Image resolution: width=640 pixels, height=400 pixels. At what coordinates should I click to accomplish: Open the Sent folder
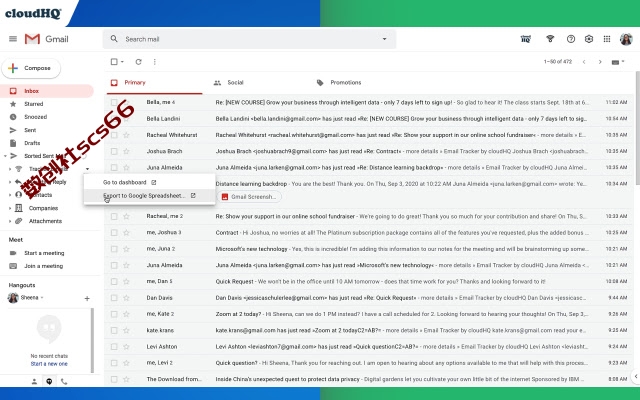[x=30, y=130]
